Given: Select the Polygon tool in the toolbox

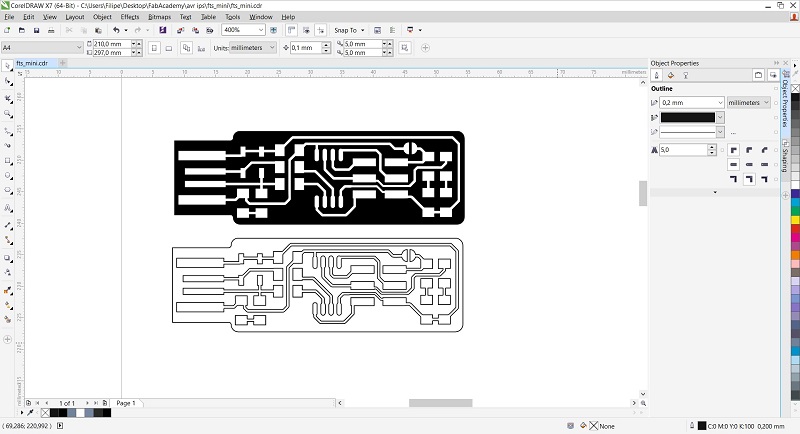Looking at the screenshot, I should tap(8, 190).
